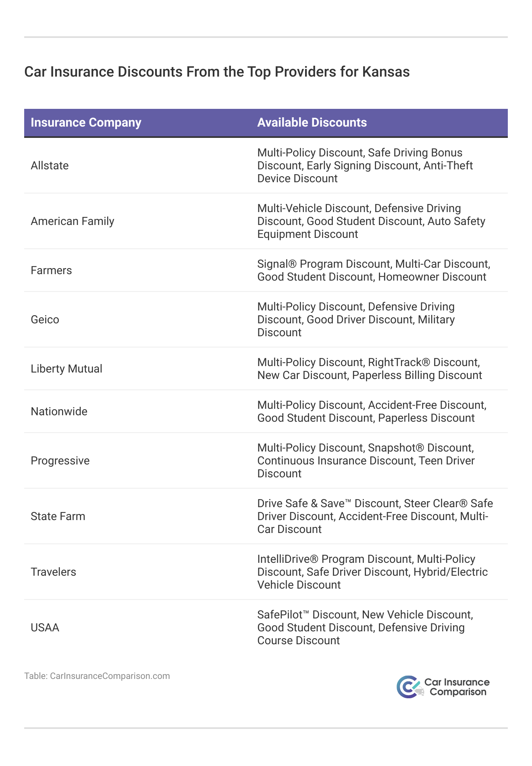
Task: Click the Nationwide row label
Action: click(x=59, y=412)
